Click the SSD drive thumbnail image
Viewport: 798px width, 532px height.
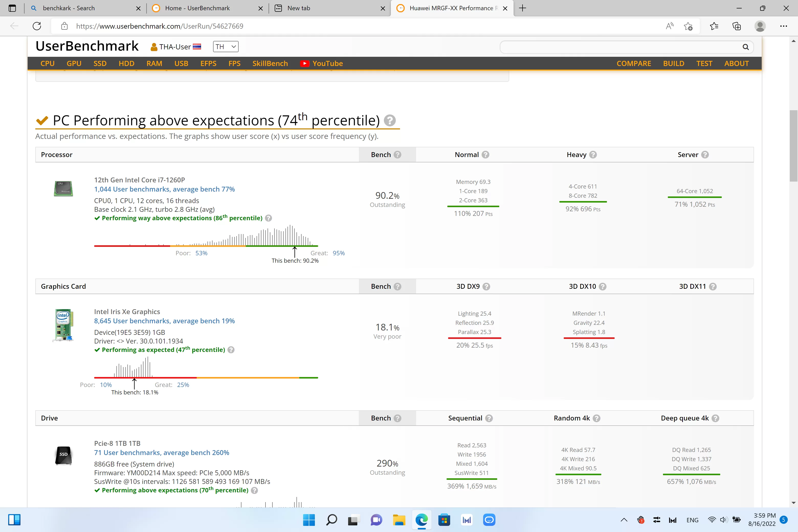point(63,455)
